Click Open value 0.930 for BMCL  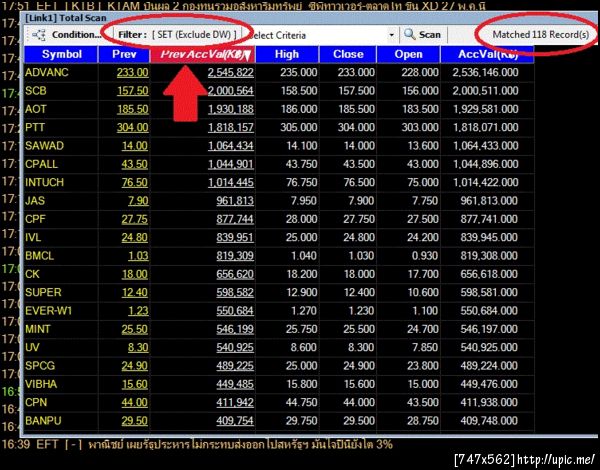(x=425, y=256)
